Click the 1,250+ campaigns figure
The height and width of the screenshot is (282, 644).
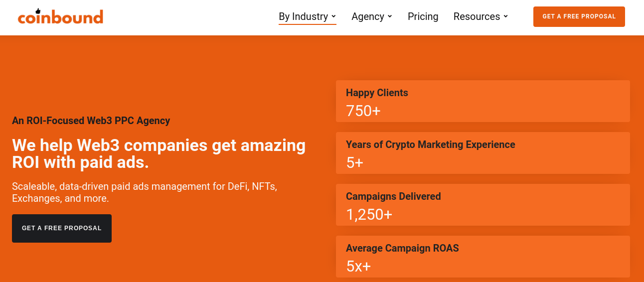coord(369,214)
